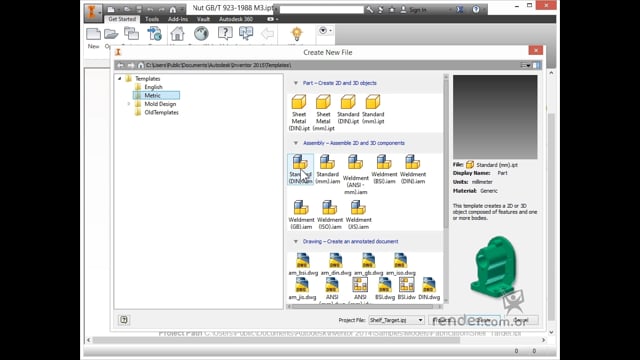
Task: Switch to the Add-Ins tab
Action: [x=178, y=19]
